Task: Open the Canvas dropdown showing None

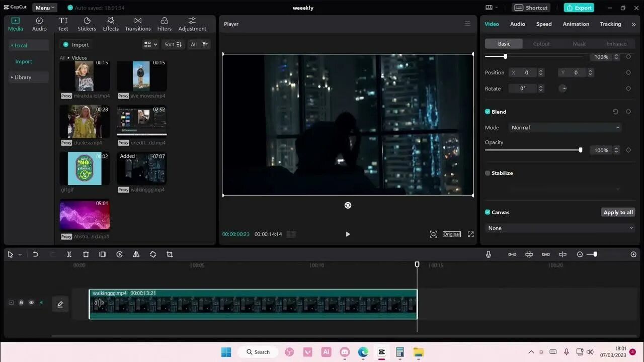Action: 559,228
